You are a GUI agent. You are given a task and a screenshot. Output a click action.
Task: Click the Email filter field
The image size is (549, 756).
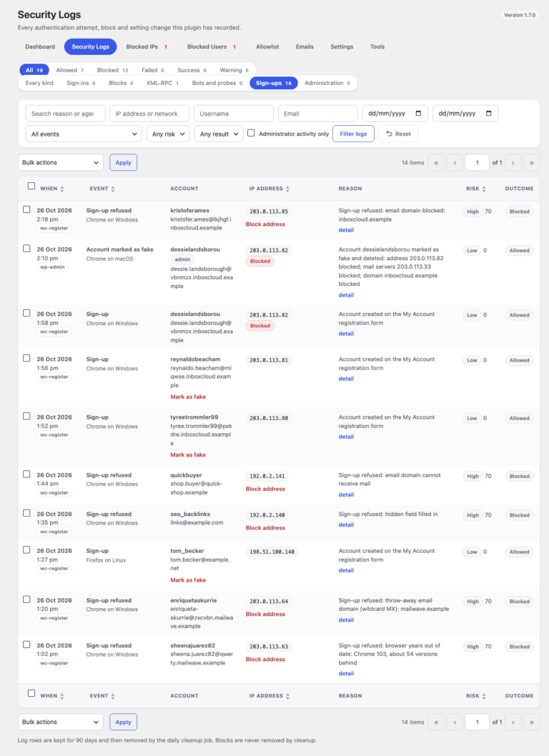318,114
